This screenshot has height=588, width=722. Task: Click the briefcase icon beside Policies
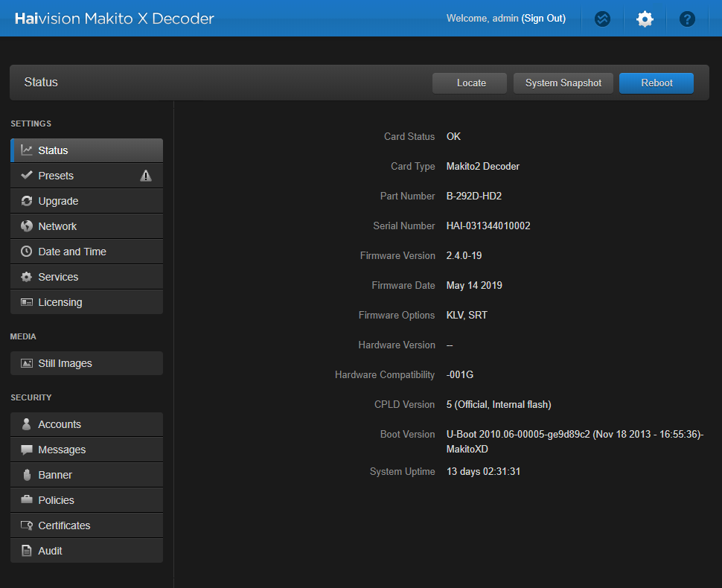27,500
